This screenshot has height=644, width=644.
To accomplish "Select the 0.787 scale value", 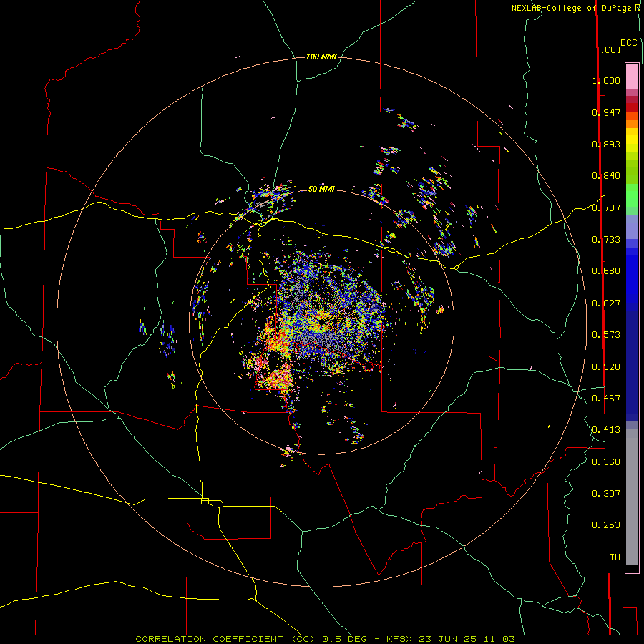I will tap(606, 208).
